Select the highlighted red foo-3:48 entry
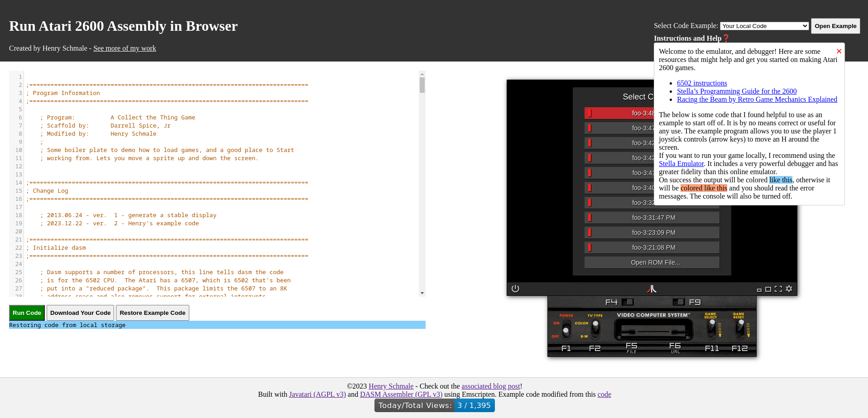This screenshot has height=418, width=868. click(x=619, y=113)
